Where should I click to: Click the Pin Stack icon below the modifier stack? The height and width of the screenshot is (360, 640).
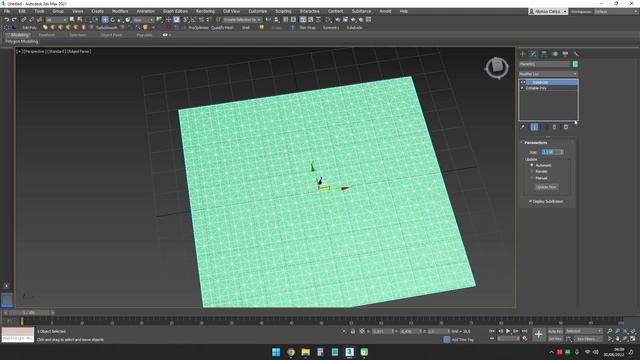click(x=522, y=127)
